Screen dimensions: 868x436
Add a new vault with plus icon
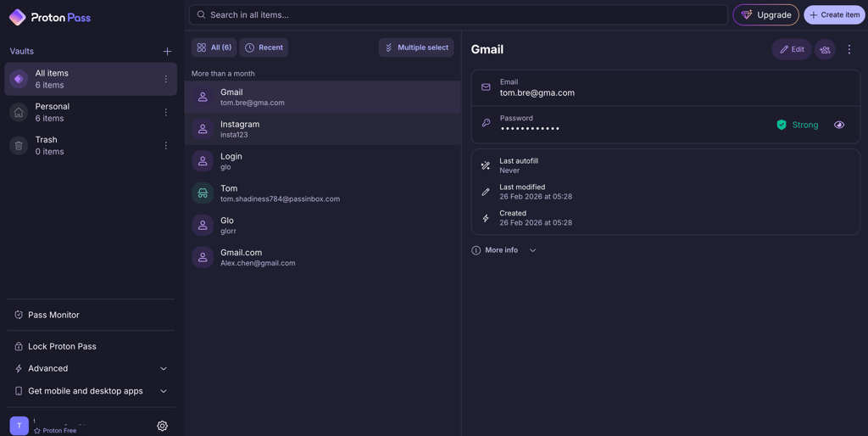click(x=167, y=52)
